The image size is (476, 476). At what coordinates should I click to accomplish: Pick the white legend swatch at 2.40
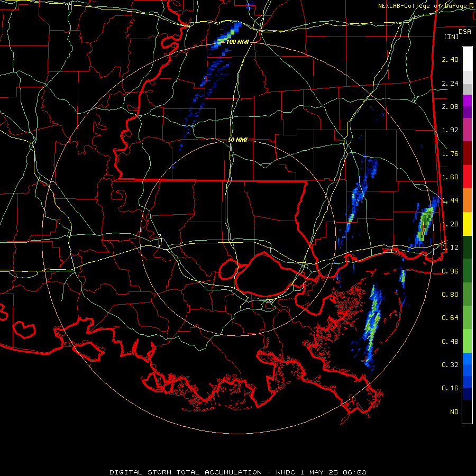click(x=467, y=59)
